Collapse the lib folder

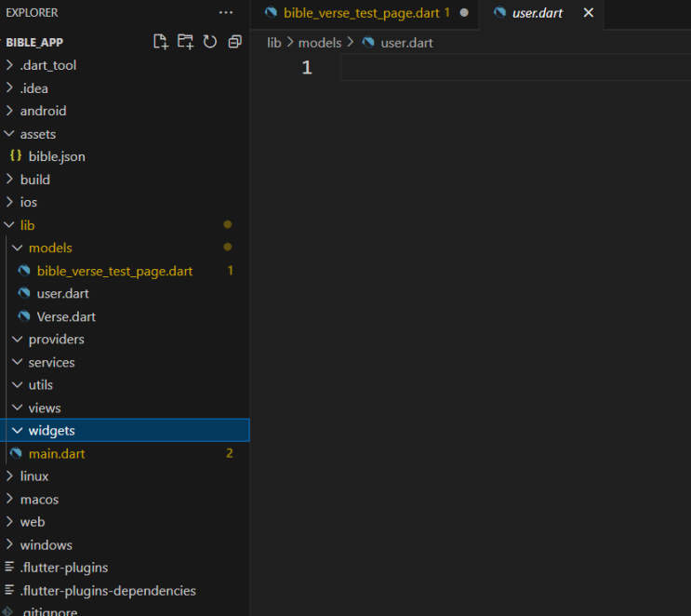(126, 225)
